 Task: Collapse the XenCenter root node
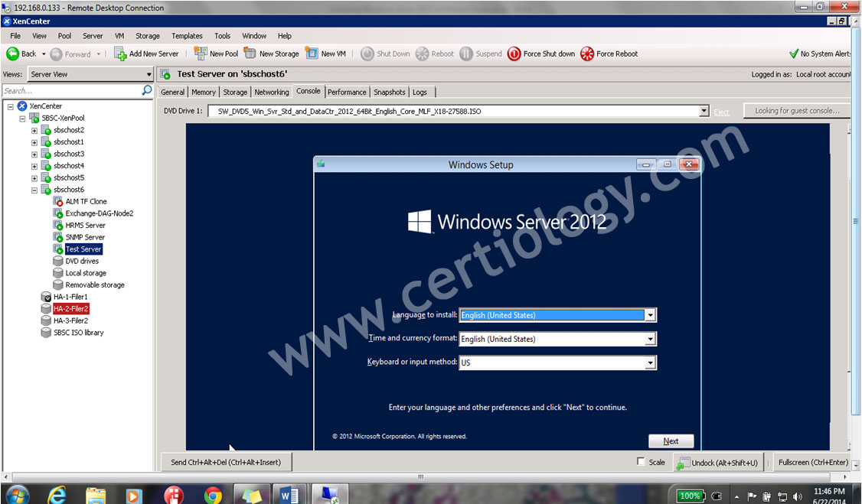[11, 106]
